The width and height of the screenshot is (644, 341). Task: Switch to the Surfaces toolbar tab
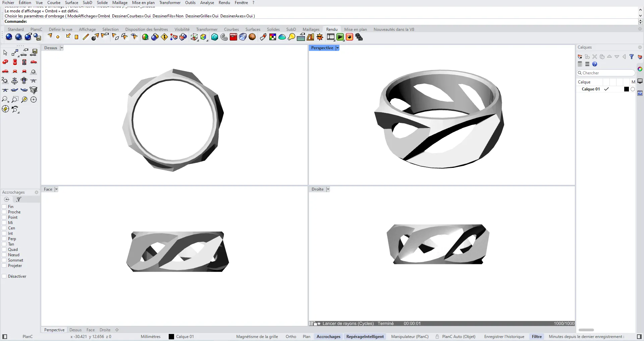coord(253,29)
